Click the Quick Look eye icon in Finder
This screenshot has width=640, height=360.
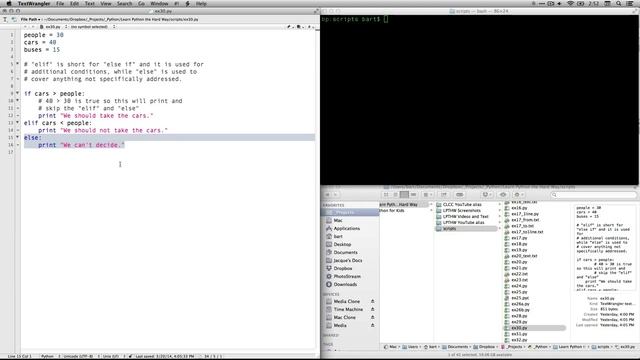[x=503, y=195]
